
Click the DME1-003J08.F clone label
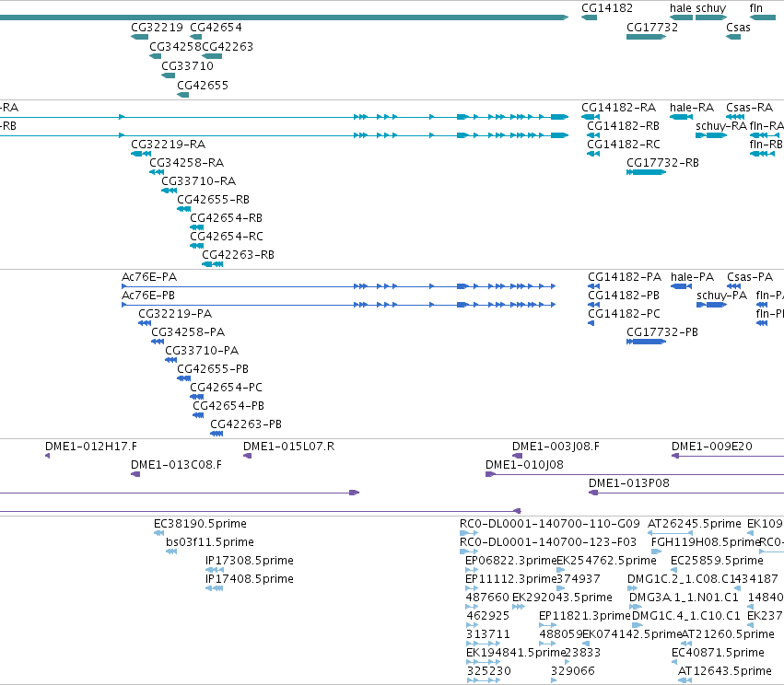tap(556, 447)
